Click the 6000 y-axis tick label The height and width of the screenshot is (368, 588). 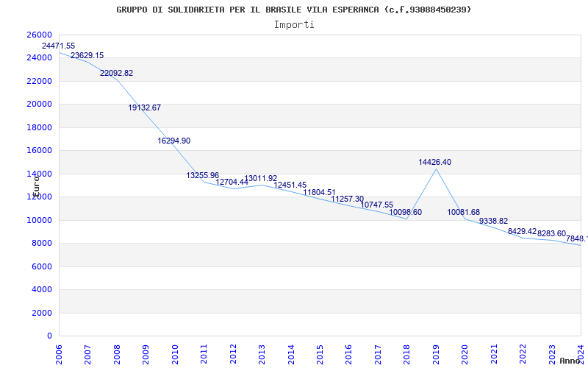tap(42, 266)
